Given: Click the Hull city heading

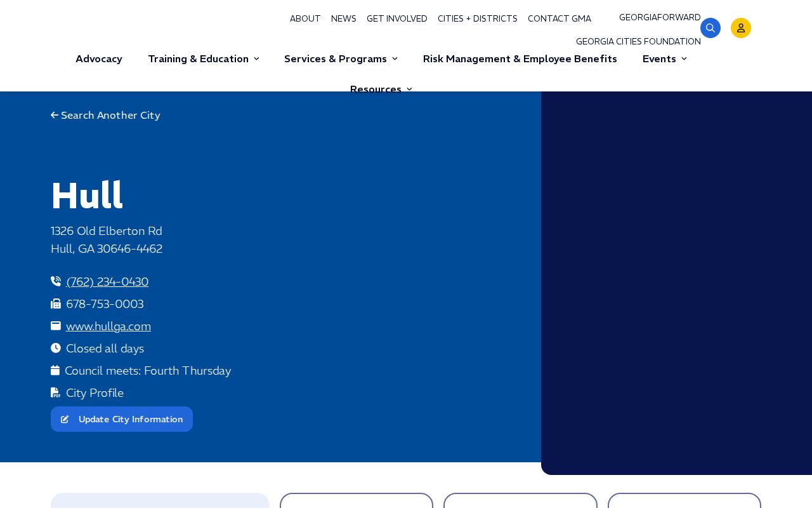Looking at the screenshot, I should (x=87, y=196).
